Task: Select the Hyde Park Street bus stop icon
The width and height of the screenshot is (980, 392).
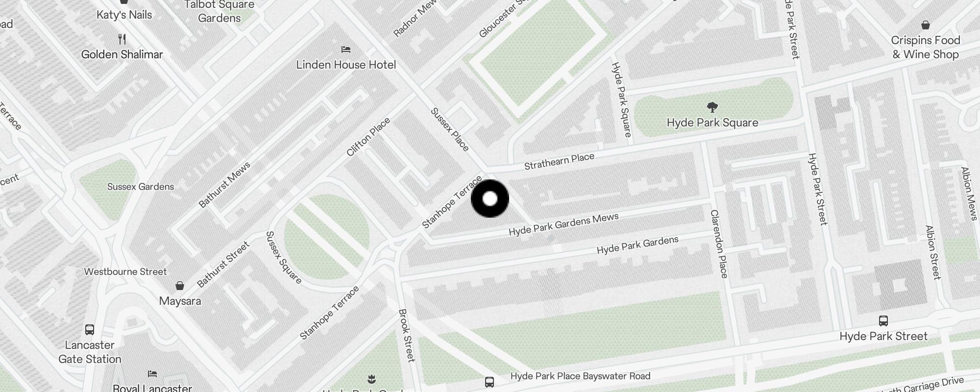Action: pyautogui.click(x=883, y=321)
